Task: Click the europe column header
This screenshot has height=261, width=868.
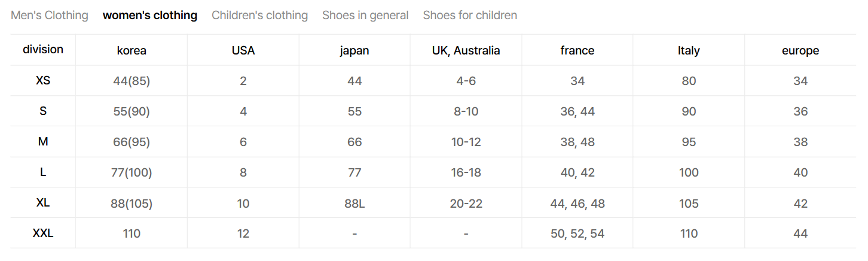Action: [800, 51]
